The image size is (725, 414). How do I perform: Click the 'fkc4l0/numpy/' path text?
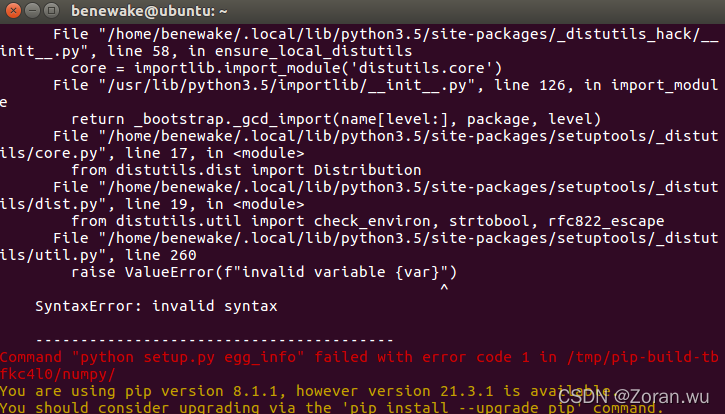(x=58, y=374)
